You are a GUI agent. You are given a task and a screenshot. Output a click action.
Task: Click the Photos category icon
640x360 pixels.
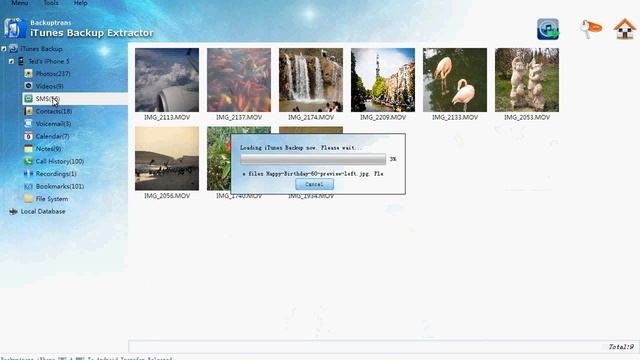(28, 73)
